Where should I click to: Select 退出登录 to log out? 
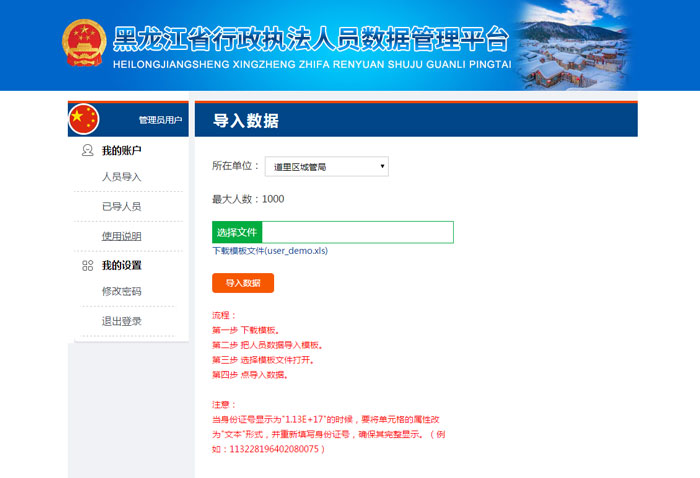tap(121, 321)
